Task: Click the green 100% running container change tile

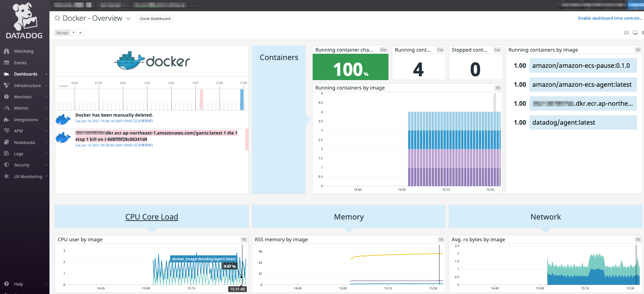Action: (350, 67)
